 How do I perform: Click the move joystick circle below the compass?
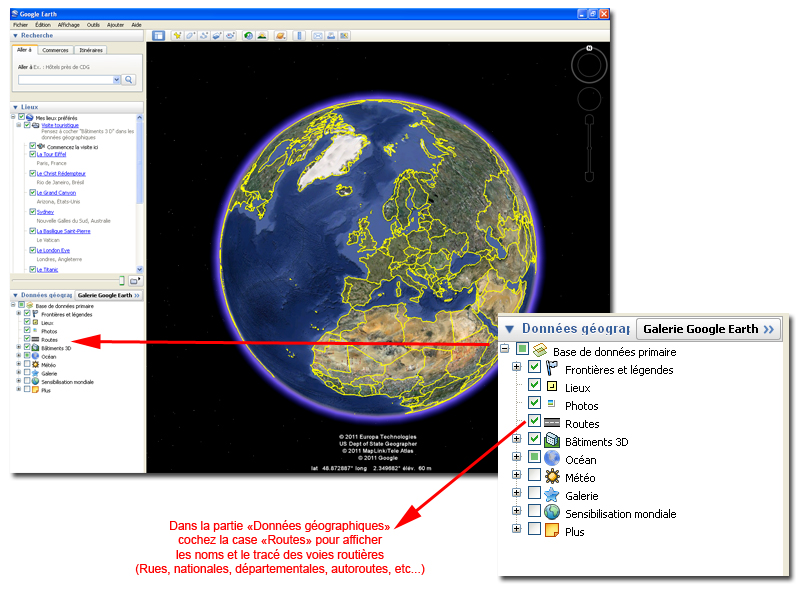click(589, 99)
